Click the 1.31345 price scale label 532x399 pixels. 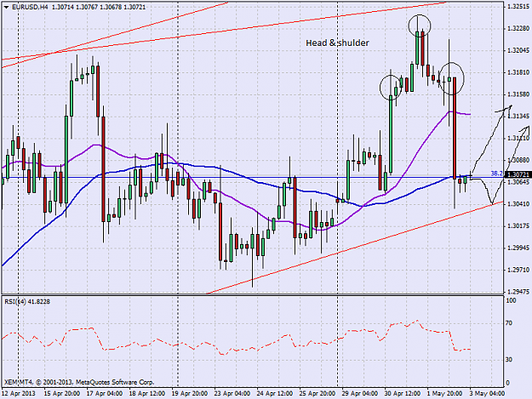(x=518, y=117)
